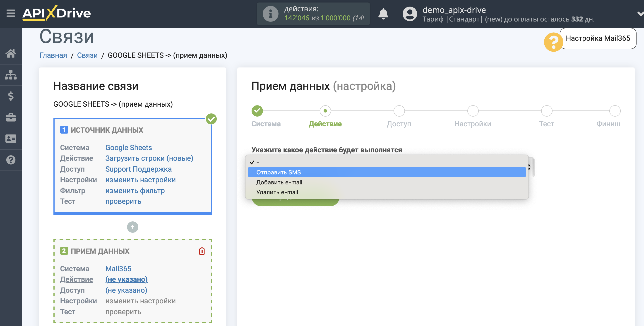Image resolution: width=644 pixels, height=326 pixels.
Task: Click the user avatar icon
Action: [x=409, y=14]
